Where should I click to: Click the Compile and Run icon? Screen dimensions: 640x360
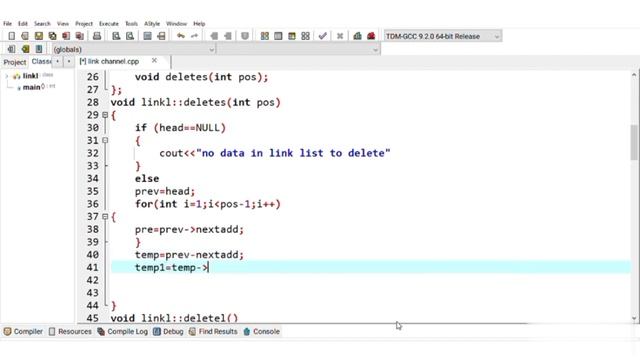292,36
